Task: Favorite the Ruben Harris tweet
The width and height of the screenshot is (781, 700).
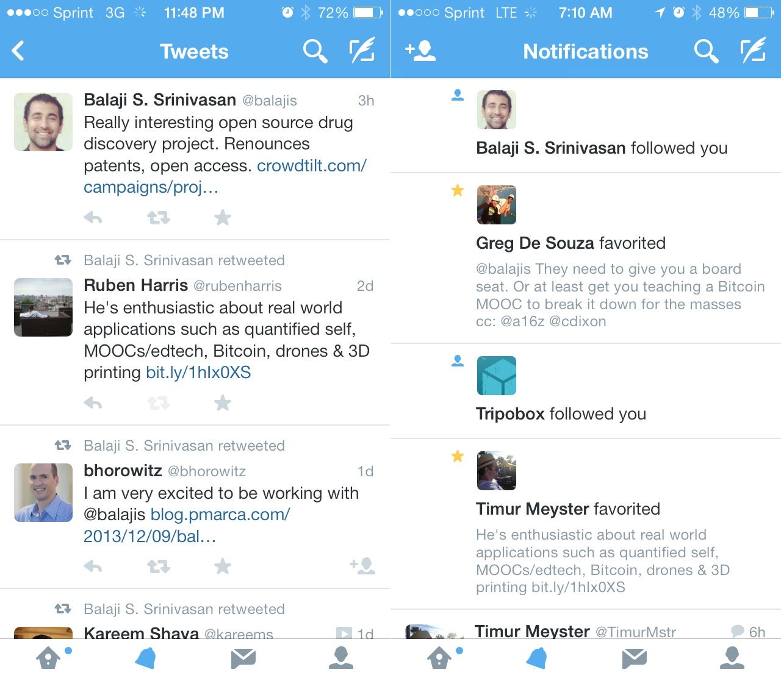Action: (x=223, y=402)
